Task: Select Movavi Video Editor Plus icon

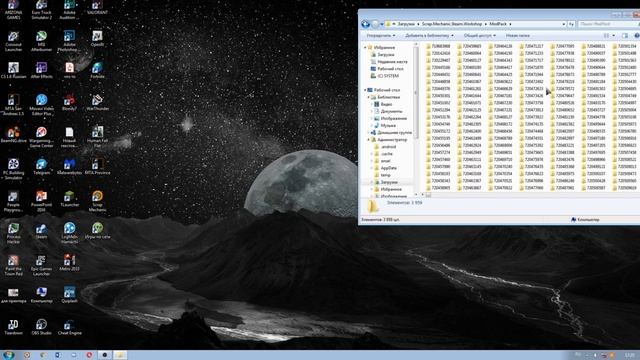Action: [x=41, y=105]
